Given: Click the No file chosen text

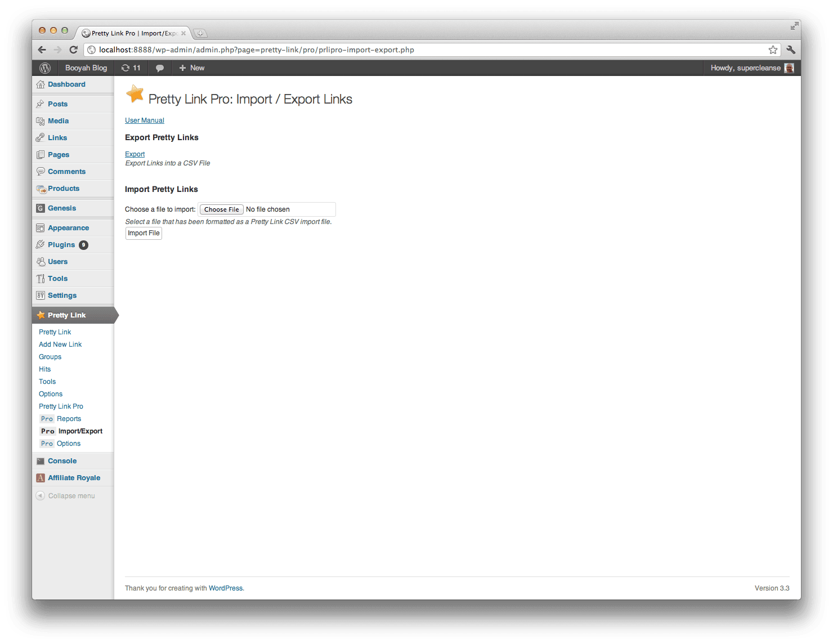Looking at the screenshot, I should [268, 209].
